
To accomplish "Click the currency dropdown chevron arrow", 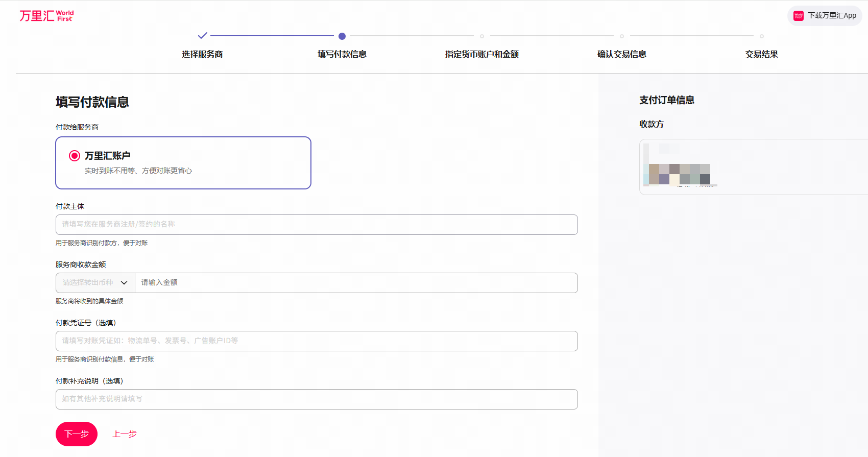I will point(124,283).
